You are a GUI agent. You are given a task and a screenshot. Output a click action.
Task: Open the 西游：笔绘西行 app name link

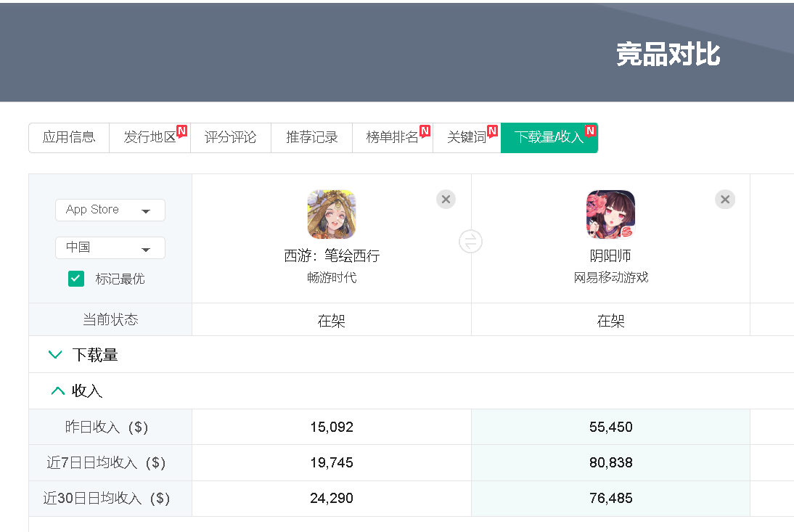[x=332, y=255]
